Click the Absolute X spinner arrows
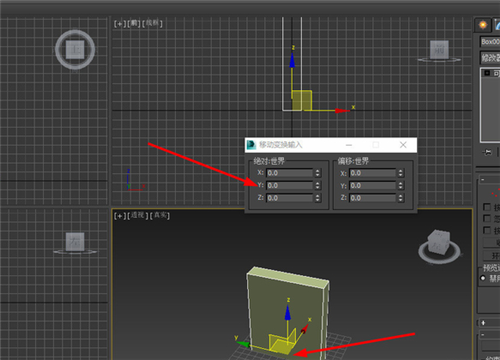 pyautogui.click(x=317, y=173)
